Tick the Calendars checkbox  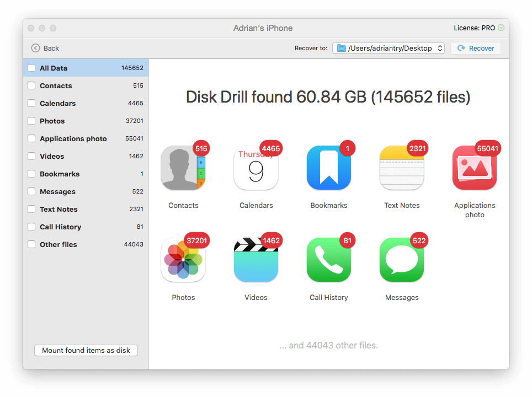coord(31,103)
